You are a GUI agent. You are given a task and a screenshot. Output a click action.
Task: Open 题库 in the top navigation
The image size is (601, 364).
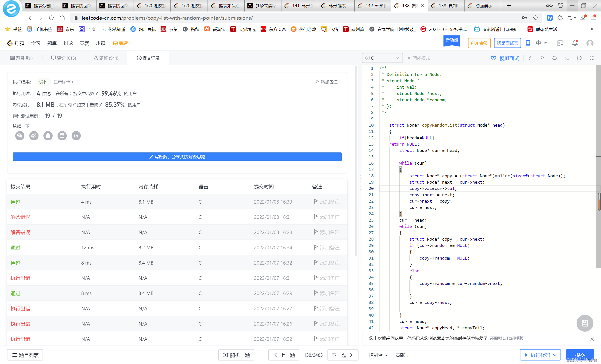(52, 43)
